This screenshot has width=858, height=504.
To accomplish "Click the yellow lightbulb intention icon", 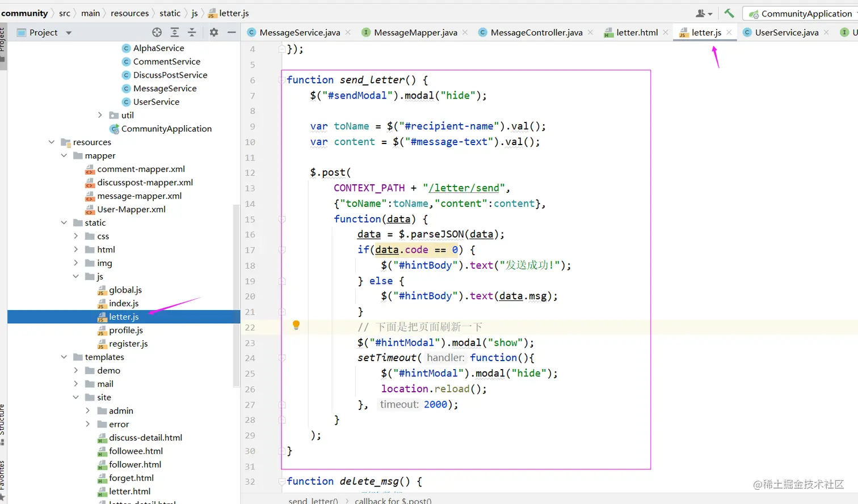I will click(x=296, y=325).
